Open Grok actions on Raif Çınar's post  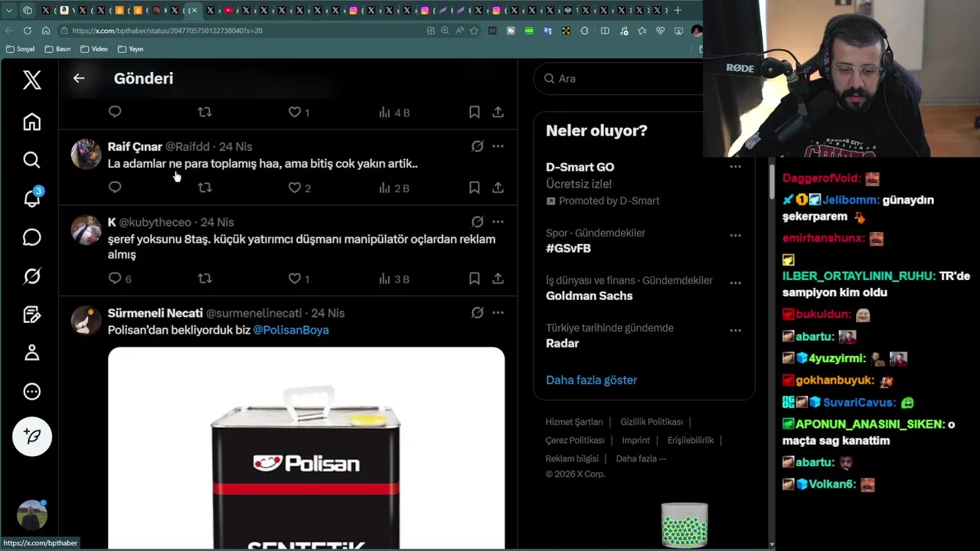coord(477,146)
